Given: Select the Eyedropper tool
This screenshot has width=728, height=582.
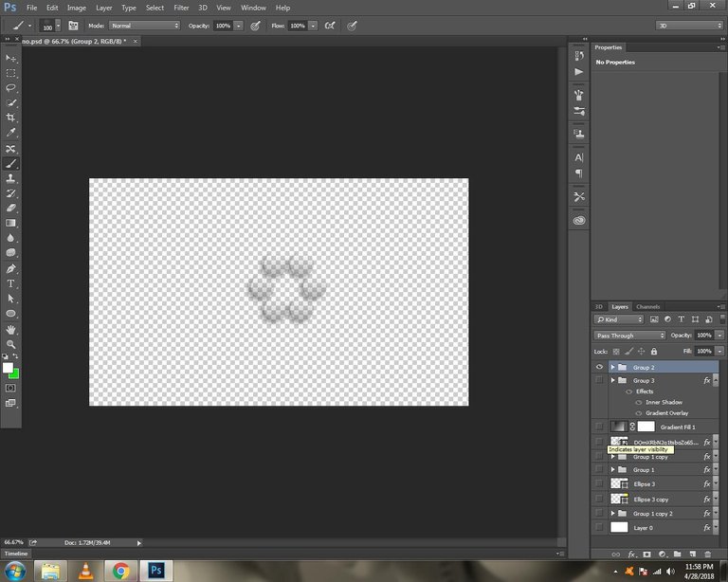Looking at the screenshot, I should tap(10, 133).
